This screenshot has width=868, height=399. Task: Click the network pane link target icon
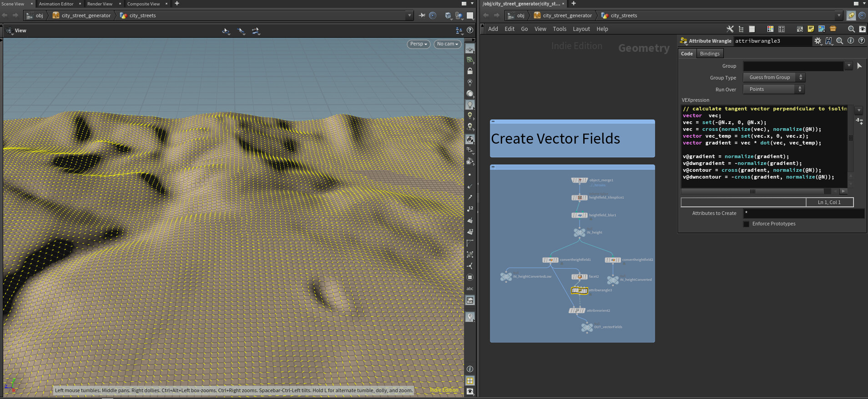pyautogui.click(x=862, y=15)
